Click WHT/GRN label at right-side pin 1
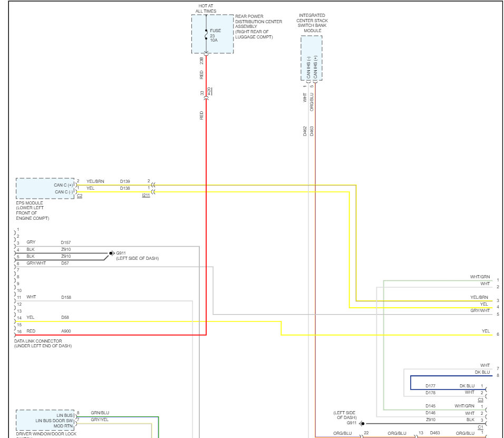Image resolution: width=504 pixels, height=438 pixels. coord(480,277)
